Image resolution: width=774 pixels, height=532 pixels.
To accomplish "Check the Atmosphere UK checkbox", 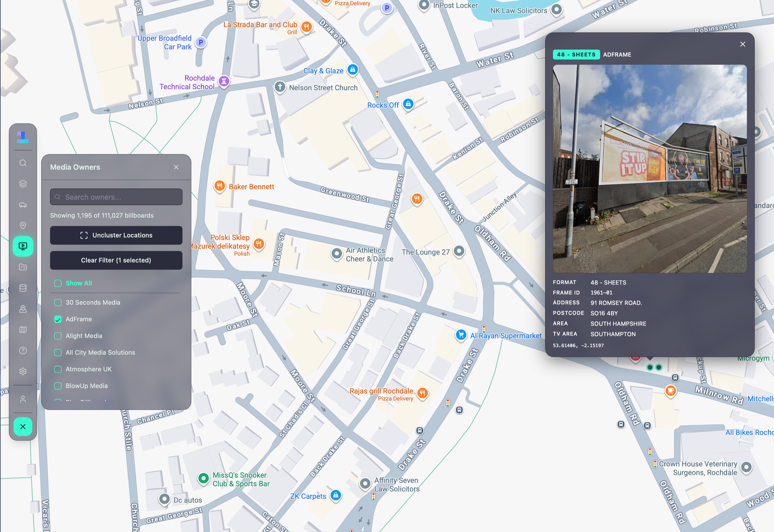I will pos(58,369).
